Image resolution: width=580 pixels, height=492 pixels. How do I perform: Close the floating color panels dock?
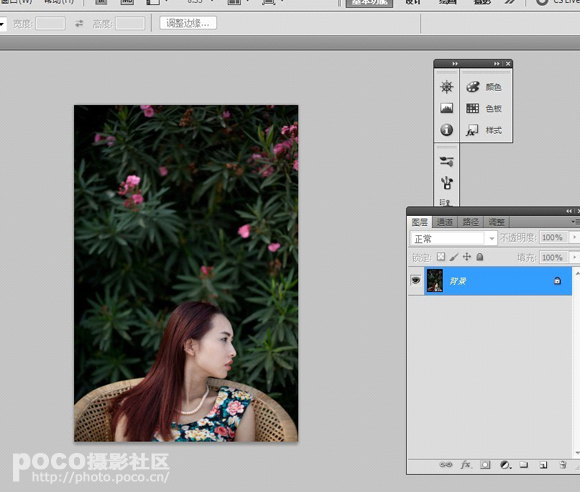tap(508, 64)
